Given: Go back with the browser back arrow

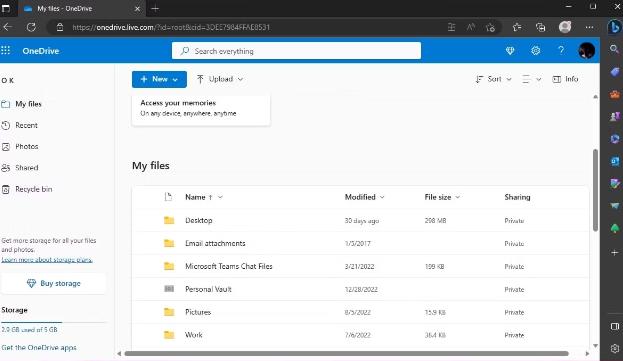Looking at the screenshot, I should 8,27.
